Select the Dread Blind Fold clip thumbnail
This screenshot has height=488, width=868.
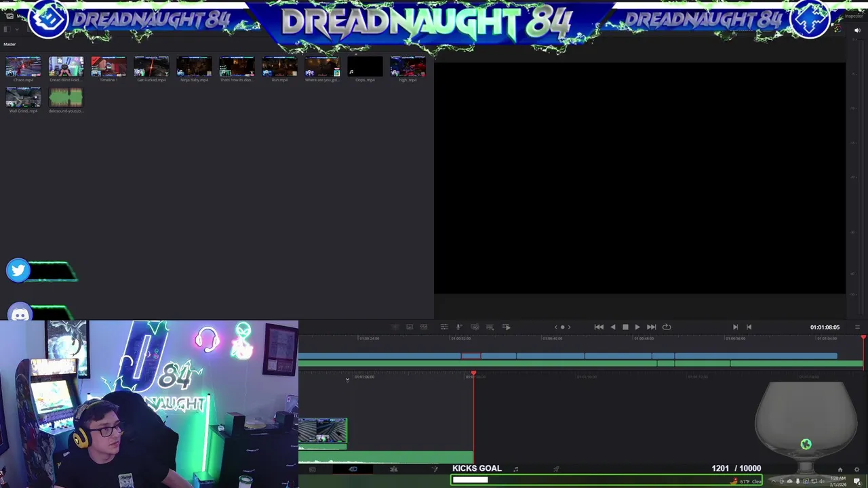[66, 66]
